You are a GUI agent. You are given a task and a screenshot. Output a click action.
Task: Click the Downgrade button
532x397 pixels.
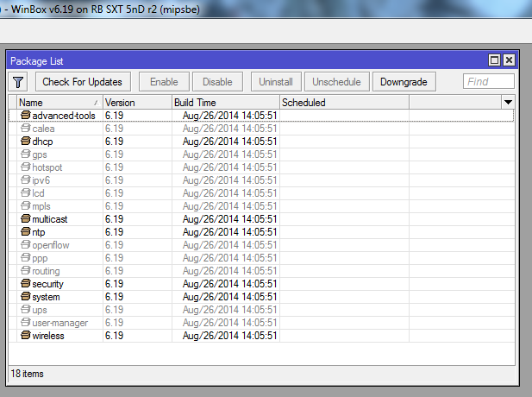(404, 82)
